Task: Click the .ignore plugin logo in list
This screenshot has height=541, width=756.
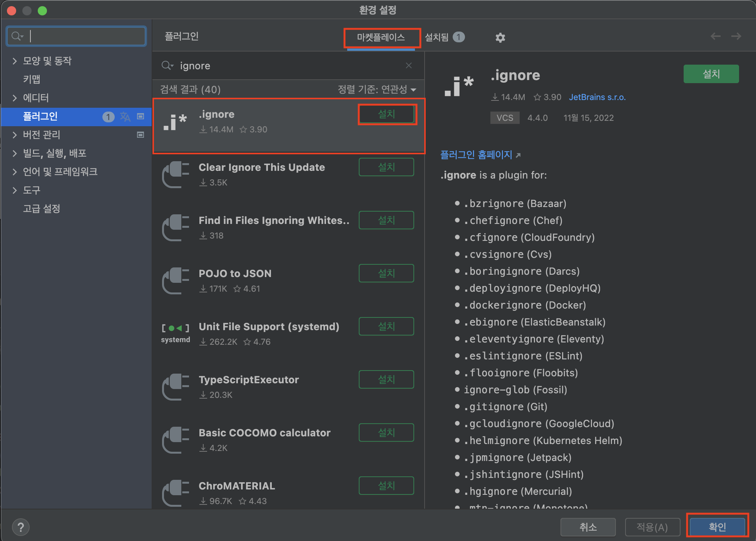Action: point(175,122)
